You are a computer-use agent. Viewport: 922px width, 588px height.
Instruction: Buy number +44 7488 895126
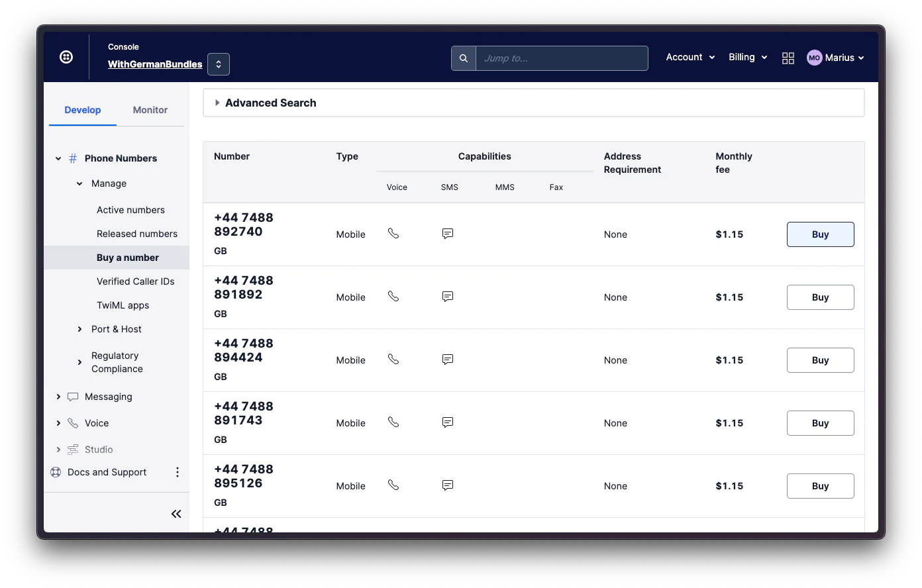[820, 486]
